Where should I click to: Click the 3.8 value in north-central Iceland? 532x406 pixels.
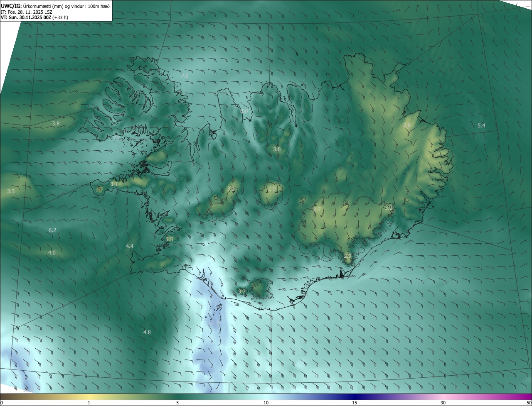277,149
